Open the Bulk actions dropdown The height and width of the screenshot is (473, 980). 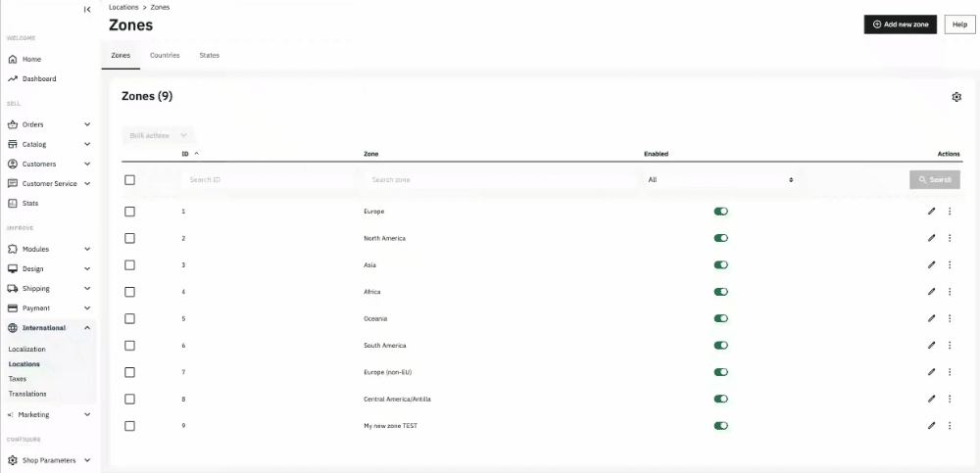[x=158, y=135]
